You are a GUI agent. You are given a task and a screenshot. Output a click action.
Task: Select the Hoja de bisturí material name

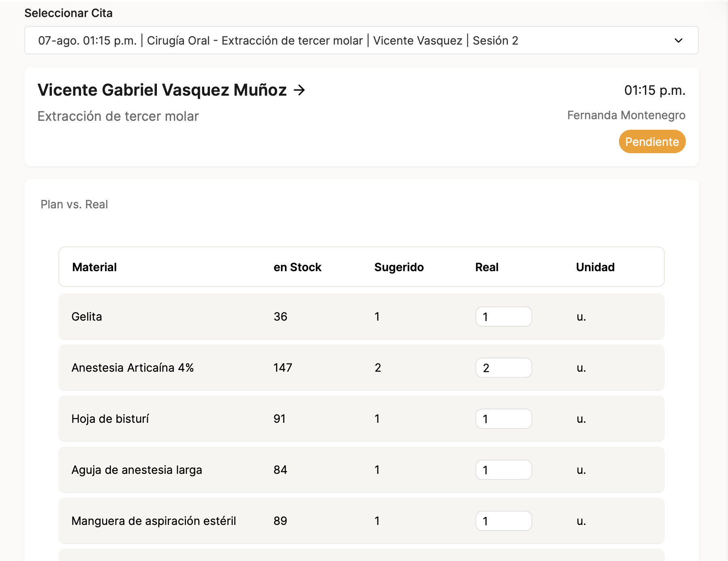coord(110,419)
